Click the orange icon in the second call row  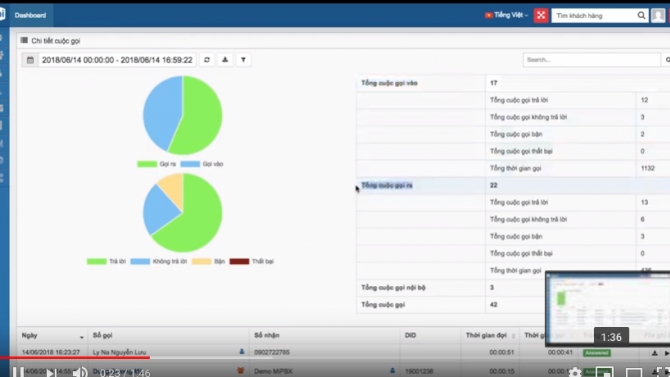[241, 371]
